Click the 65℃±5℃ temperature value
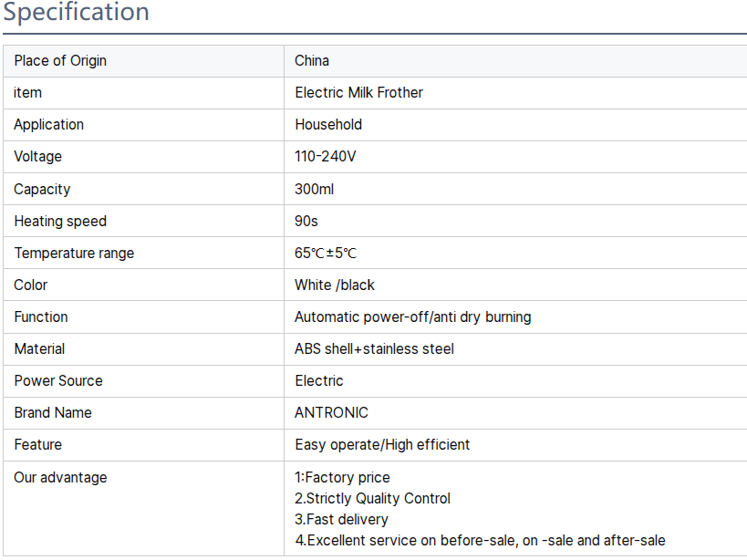The image size is (747, 560). tap(326, 254)
